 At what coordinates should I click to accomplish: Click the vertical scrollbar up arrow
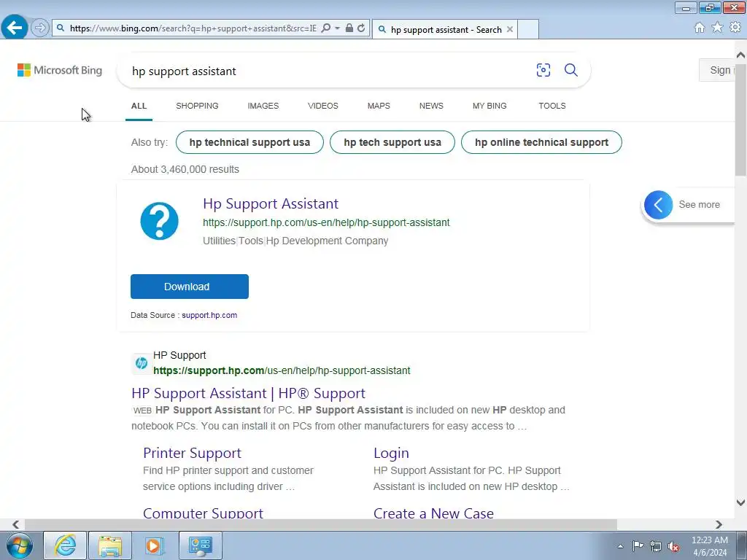[740, 55]
